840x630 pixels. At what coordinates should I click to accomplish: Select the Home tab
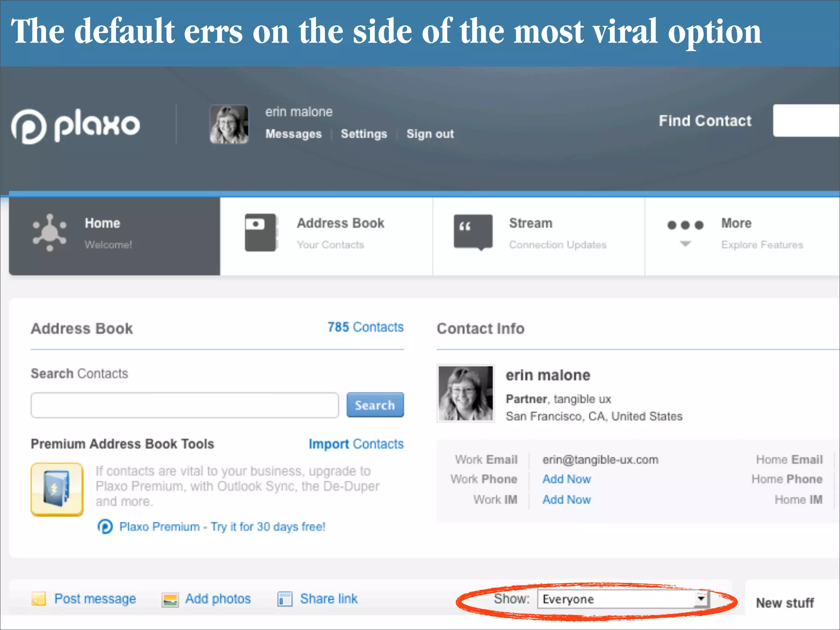pyautogui.click(x=114, y=236)
